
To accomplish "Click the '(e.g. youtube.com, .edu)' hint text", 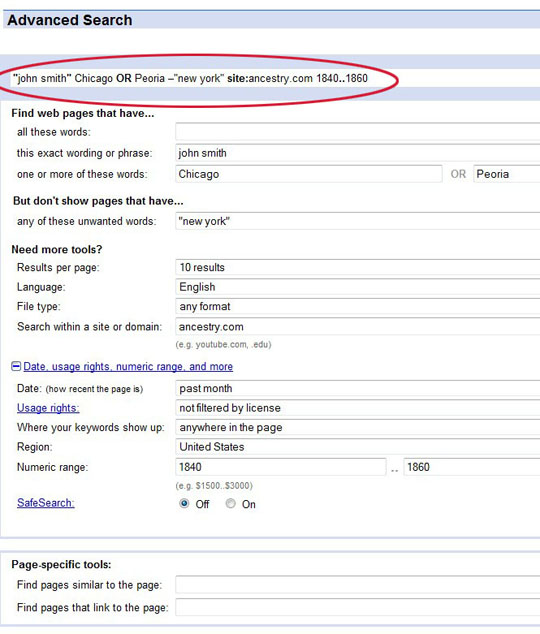I will click(x=223, y=344).
